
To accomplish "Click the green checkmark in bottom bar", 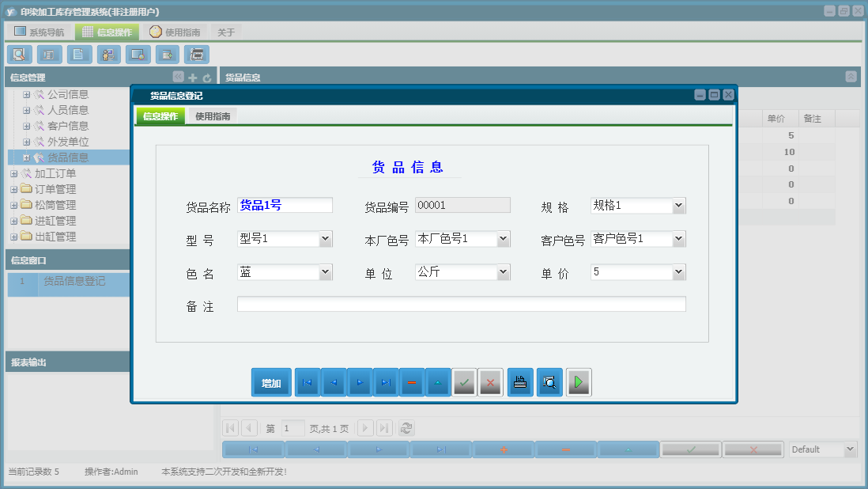I will point(691,449).
